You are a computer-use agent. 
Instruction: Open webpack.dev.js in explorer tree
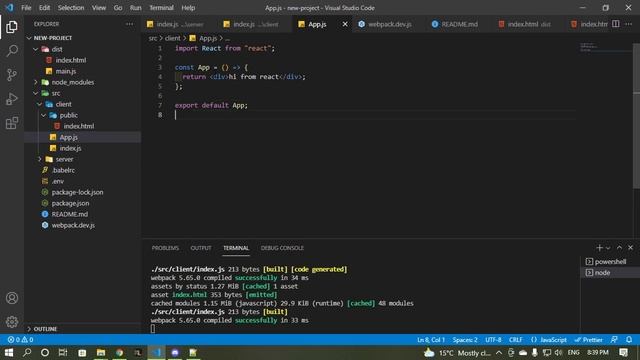[x=73, y=225]
